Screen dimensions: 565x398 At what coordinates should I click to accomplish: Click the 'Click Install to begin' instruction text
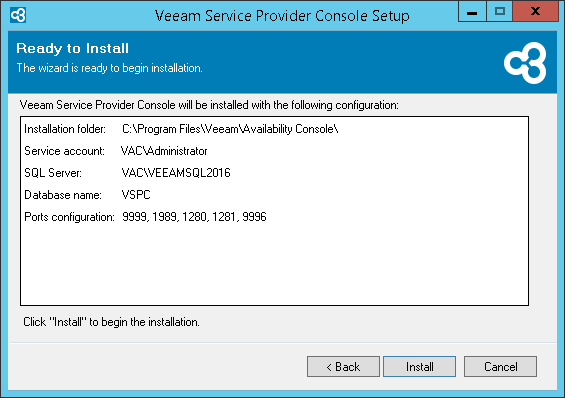click(111, 322)
